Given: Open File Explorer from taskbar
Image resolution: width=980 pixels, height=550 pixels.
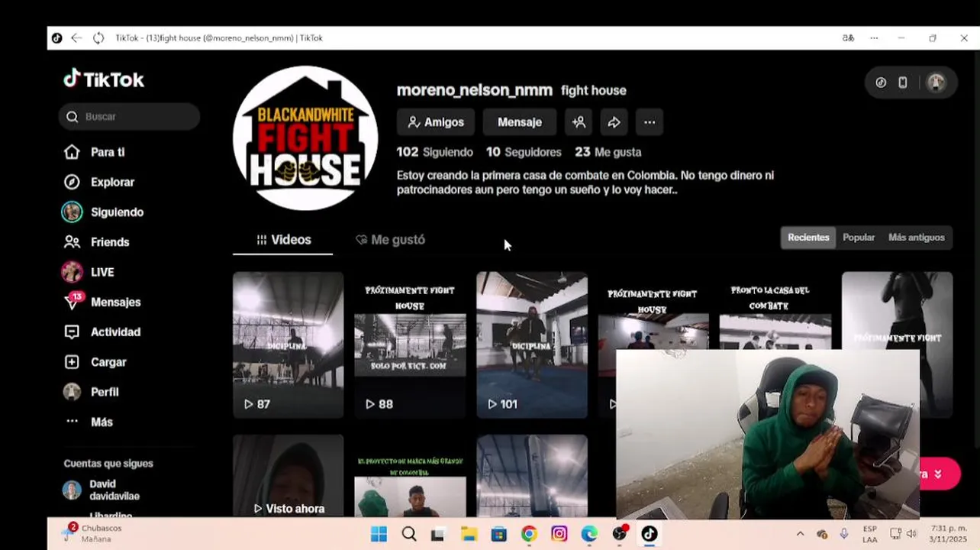Looking at the screenshot, I should click(x=468, y=534).
